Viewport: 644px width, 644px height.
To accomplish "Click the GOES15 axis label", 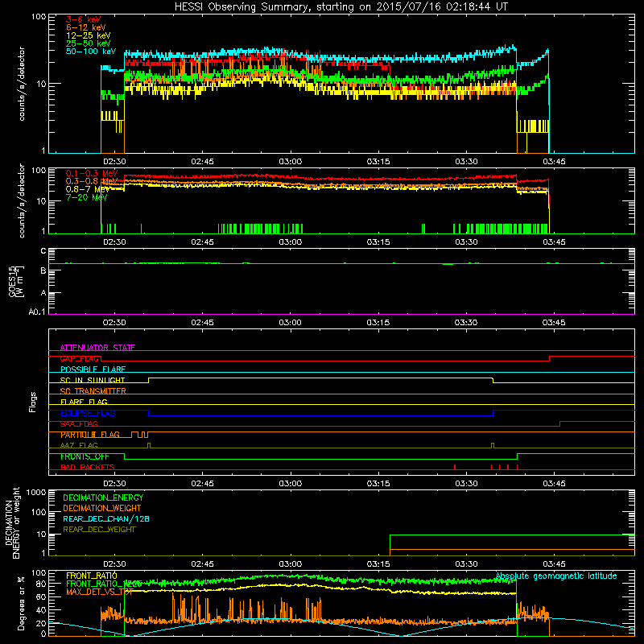I will pos(16,282).
